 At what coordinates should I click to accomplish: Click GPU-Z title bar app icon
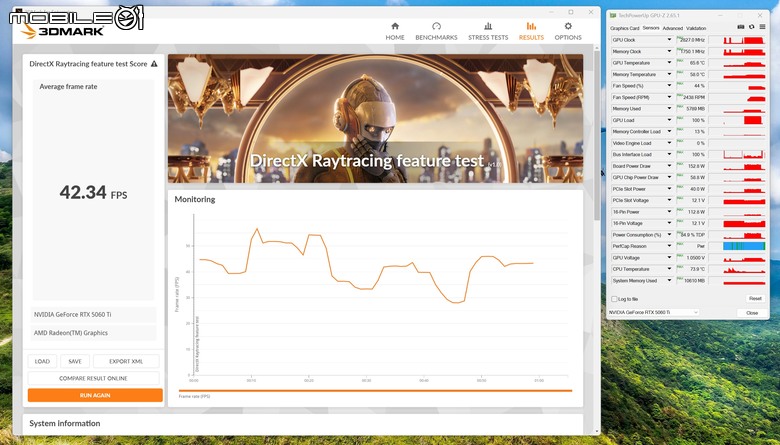point(612,15)
